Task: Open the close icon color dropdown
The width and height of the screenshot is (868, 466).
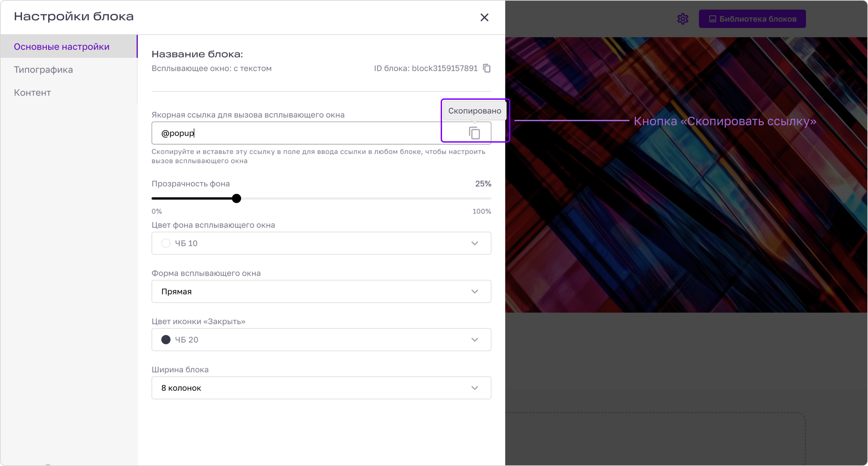Action: pyautogui.click(x=321, y=340)
